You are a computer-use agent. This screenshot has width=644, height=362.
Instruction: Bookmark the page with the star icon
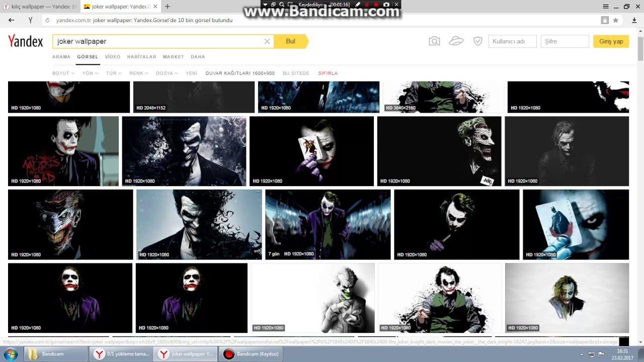coord(615,20)
